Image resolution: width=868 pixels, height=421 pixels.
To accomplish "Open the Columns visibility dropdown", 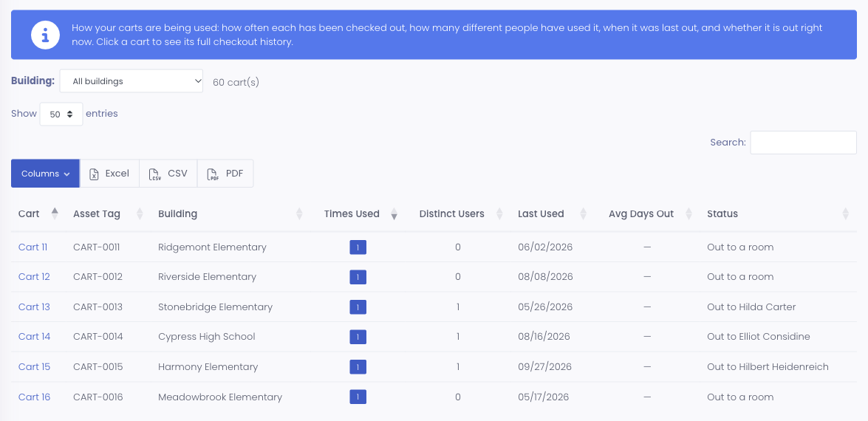I will (x=45, y=174).
